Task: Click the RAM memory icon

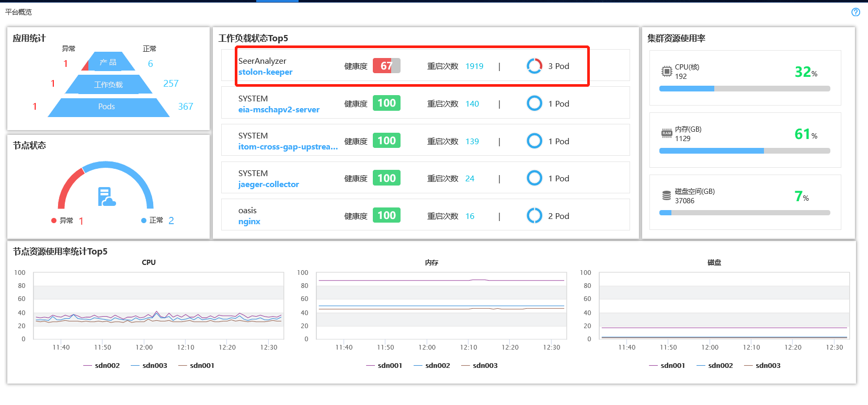Action: click(x=666, y=133)
